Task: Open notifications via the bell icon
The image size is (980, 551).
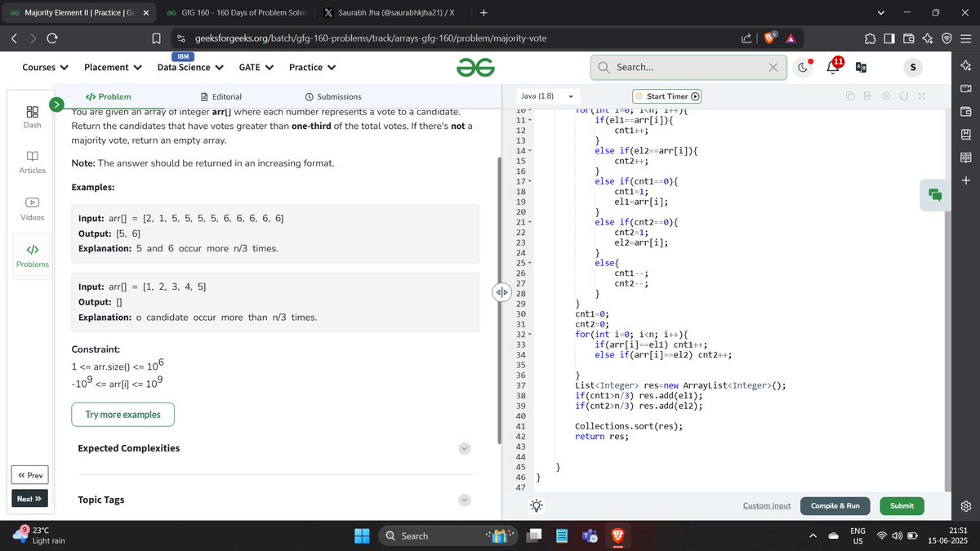Action: coord(832,67)
